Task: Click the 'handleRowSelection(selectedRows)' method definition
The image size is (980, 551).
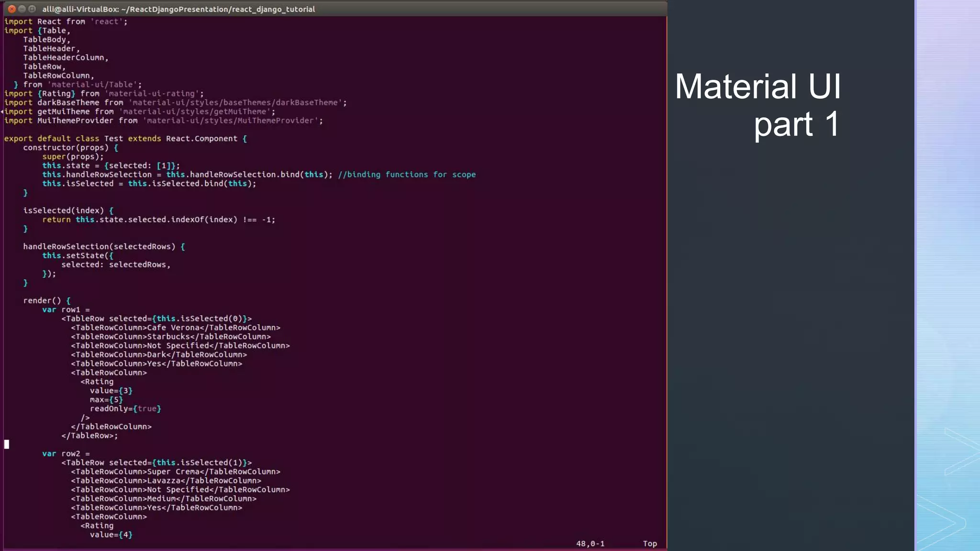Action: [99, 246]
